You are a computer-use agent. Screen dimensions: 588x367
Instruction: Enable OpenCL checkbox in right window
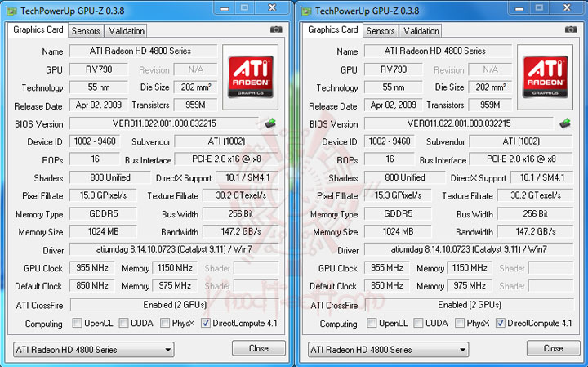[372, 323]
